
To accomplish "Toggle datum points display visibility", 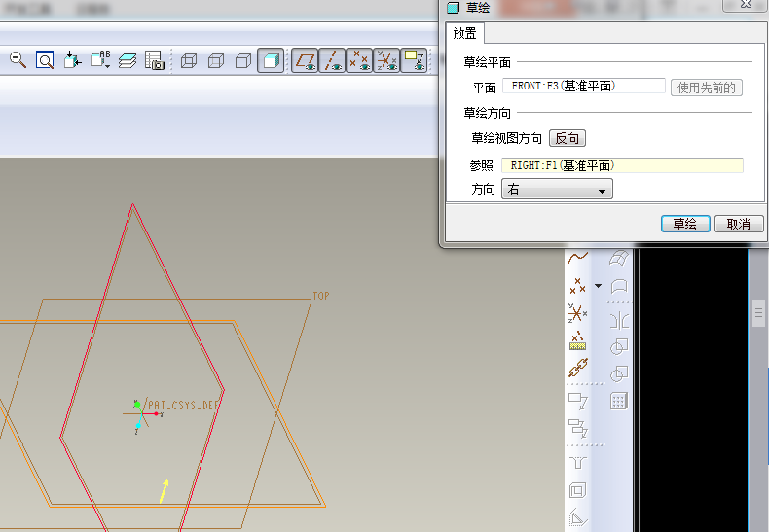I will pos(359,60).
